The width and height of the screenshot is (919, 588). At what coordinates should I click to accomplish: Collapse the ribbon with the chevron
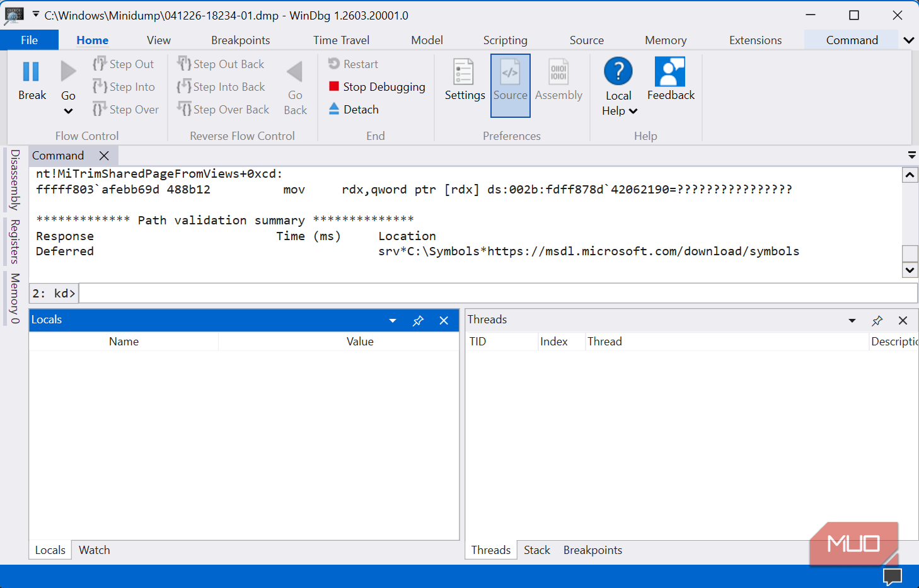908,40
